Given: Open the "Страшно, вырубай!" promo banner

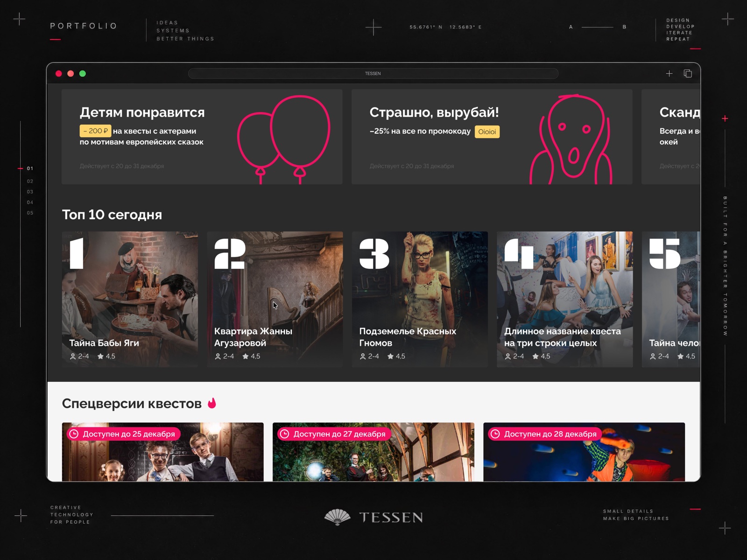Looking at the screenshot, I should [492, 137].
